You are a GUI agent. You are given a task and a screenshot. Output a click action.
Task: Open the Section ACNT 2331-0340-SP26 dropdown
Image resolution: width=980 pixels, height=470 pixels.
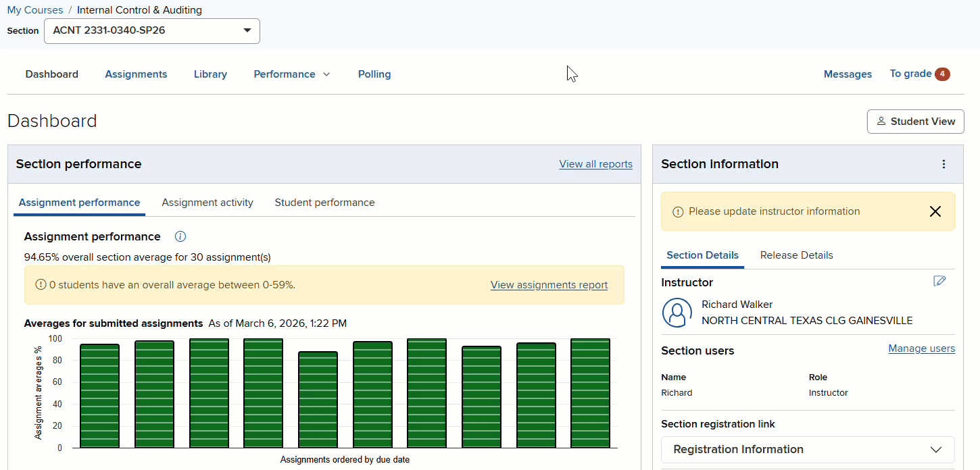coord(152,30)
